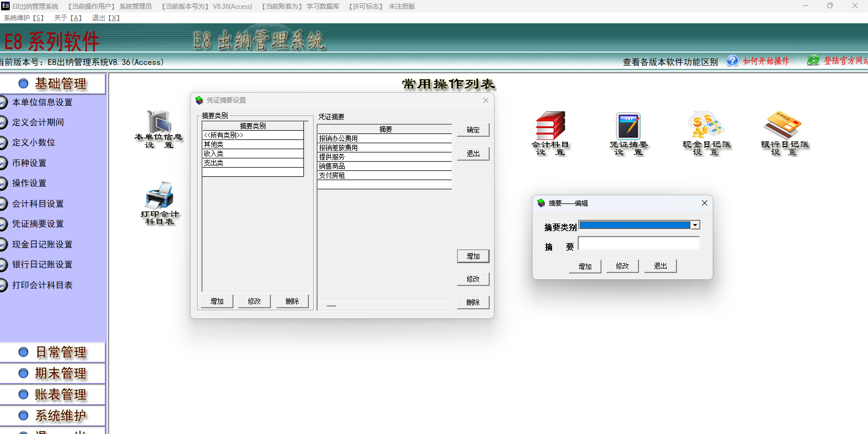Viewport: 868px width, 434px height.
Task: Open the 打印会计科目表 printer icon
Action: click(160, 196)
